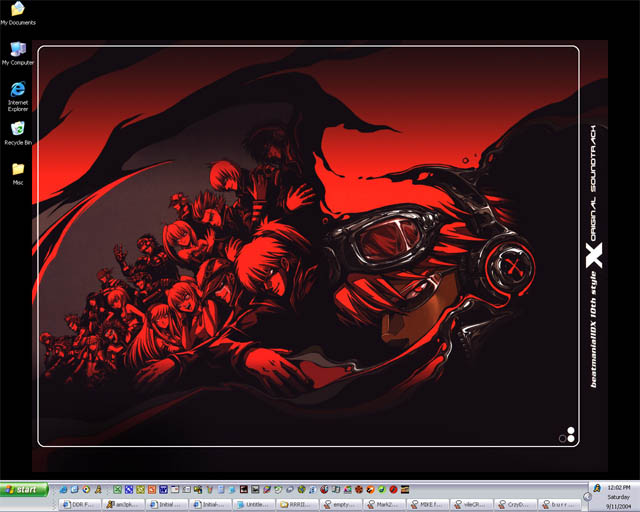Viewport: 640px width, 512px height.
Task: Switch to the 'empty...' chat taskbar window
Action: [x=342, y=505]
